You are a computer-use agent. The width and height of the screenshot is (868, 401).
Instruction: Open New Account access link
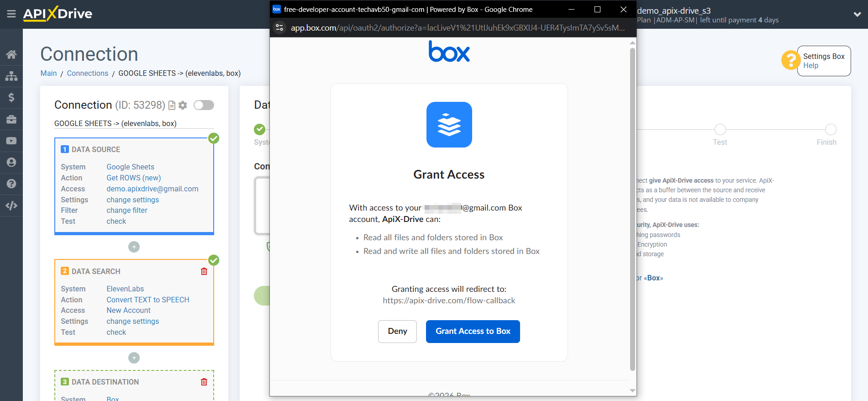point(129,310)
